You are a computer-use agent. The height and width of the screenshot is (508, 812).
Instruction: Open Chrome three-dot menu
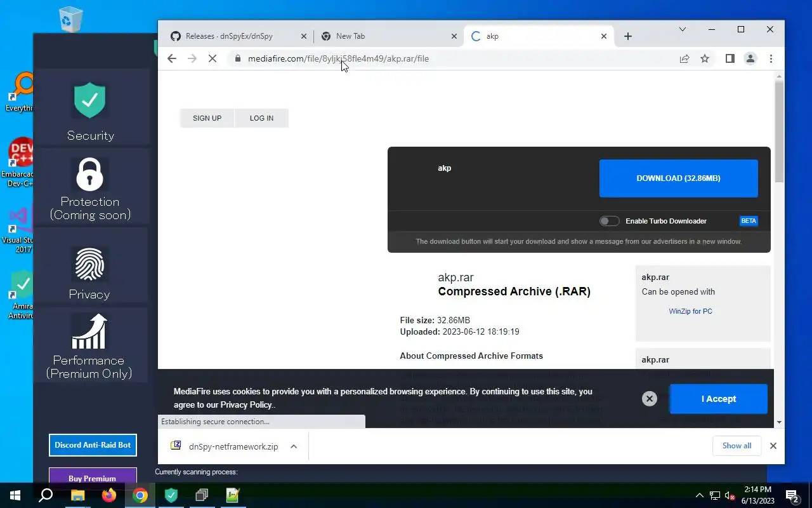click(771, 58)
